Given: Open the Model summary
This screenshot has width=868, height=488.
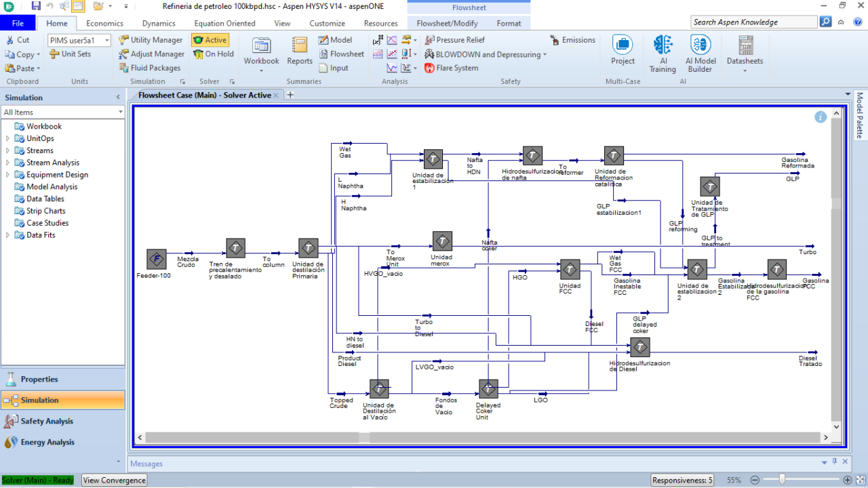Looking at the screenshot, I should 335,40.
